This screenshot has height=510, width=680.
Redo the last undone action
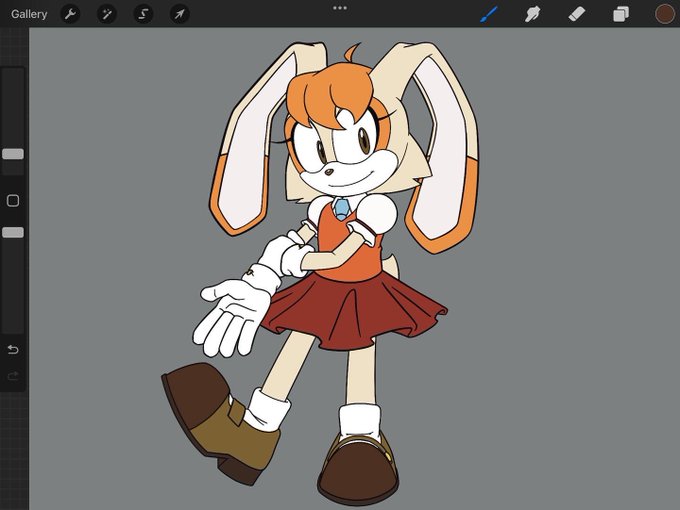[13, 376]
